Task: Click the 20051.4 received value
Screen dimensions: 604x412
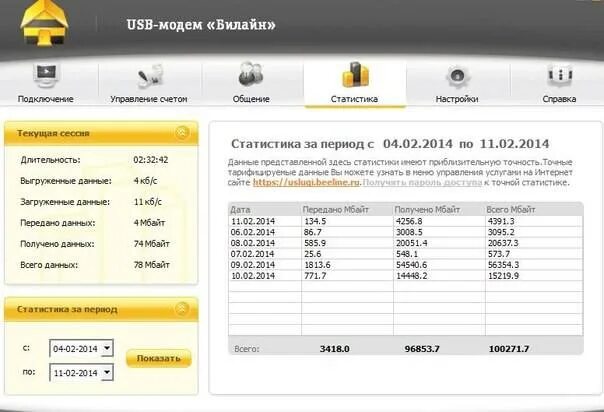Action: coord(411,243)
